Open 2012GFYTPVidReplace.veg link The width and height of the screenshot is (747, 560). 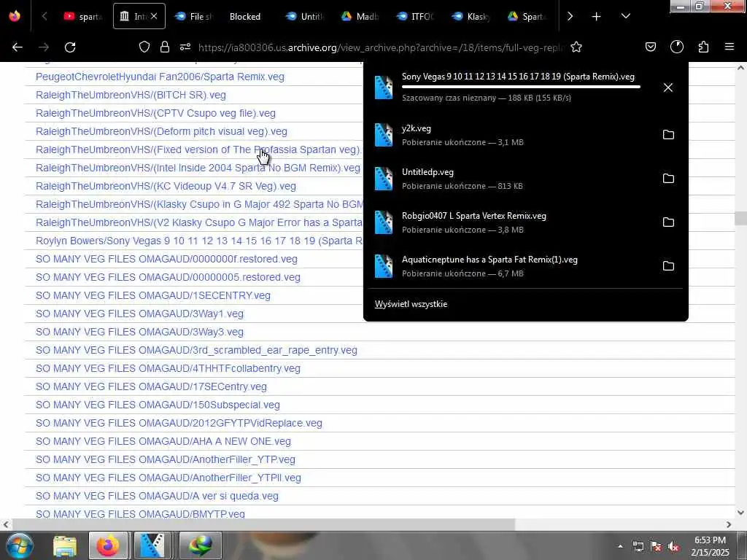[x=179, y=423]
